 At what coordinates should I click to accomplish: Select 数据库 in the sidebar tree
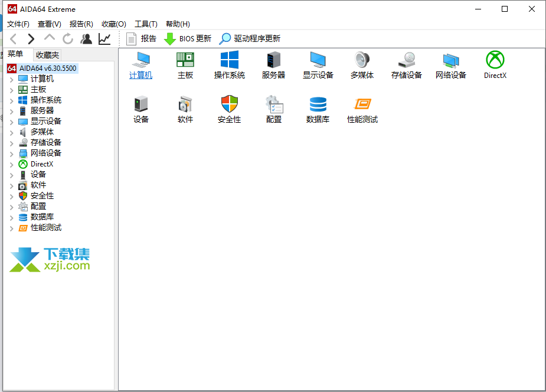42,217
